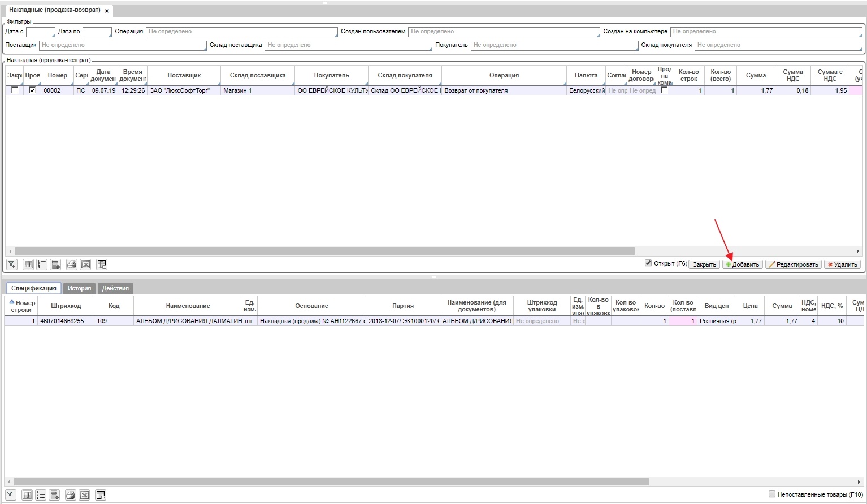Toggle the 'Открыт (F6)' checkbox
Screen dimensions: 867x504
pyautogui.click(x=648, y=263)
